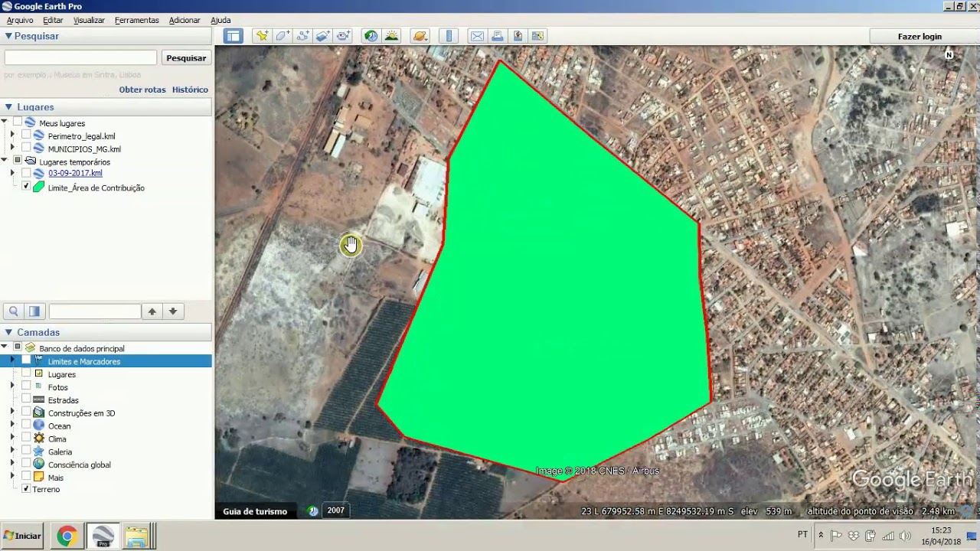Expand the 03-09-2017.kml node
Viewport: 980px width, 551px height.
pos(11,173)
